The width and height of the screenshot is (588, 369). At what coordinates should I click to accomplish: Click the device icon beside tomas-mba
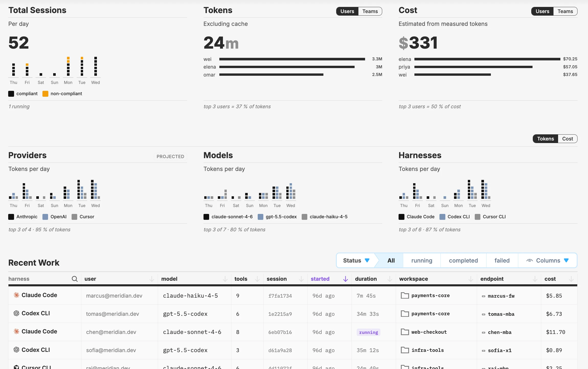coord(483,314)
